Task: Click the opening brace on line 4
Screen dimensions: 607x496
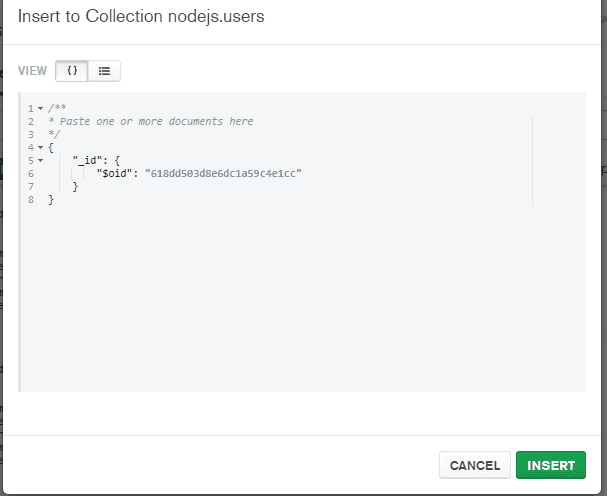Action: tap(50, 148)
